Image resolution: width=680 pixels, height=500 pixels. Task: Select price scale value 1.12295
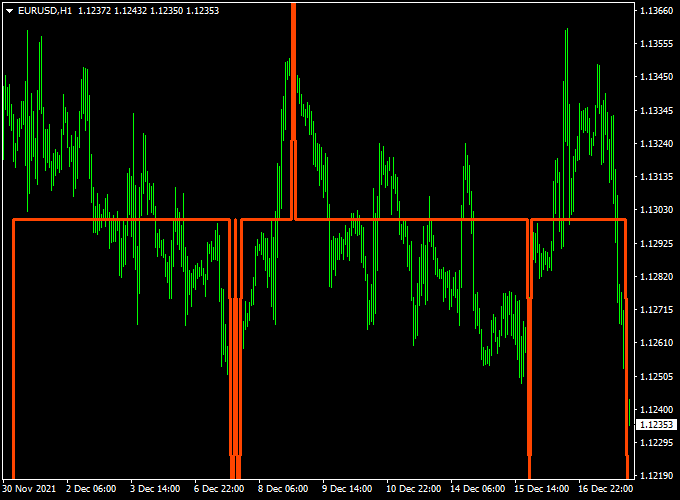point(656,443)
